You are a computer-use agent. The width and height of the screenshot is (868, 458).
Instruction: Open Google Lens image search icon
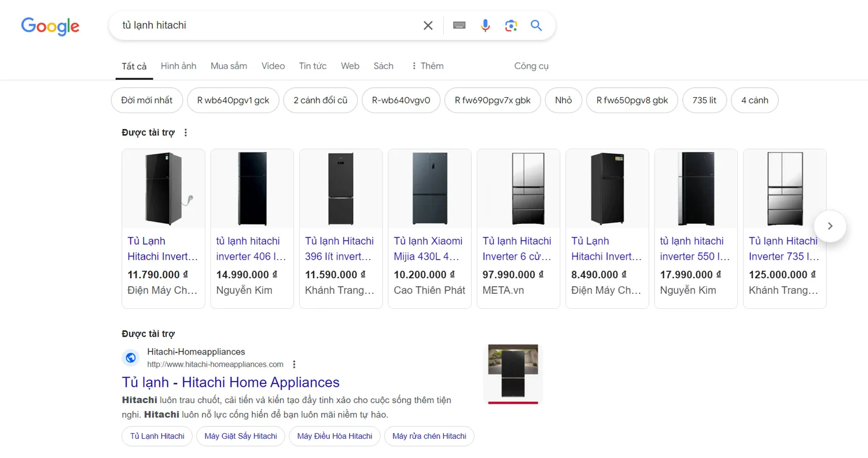pyautogui.click(x=511, y=25)
